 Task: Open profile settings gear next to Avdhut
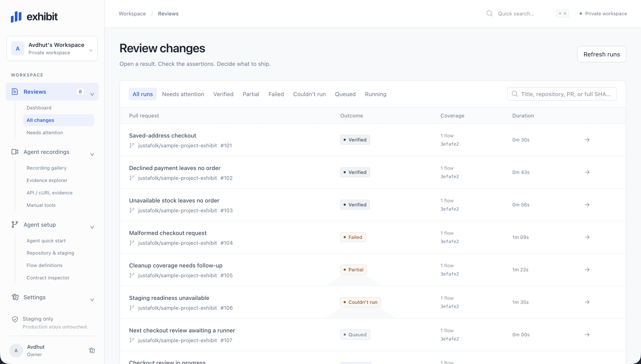(x=92, y=350)
